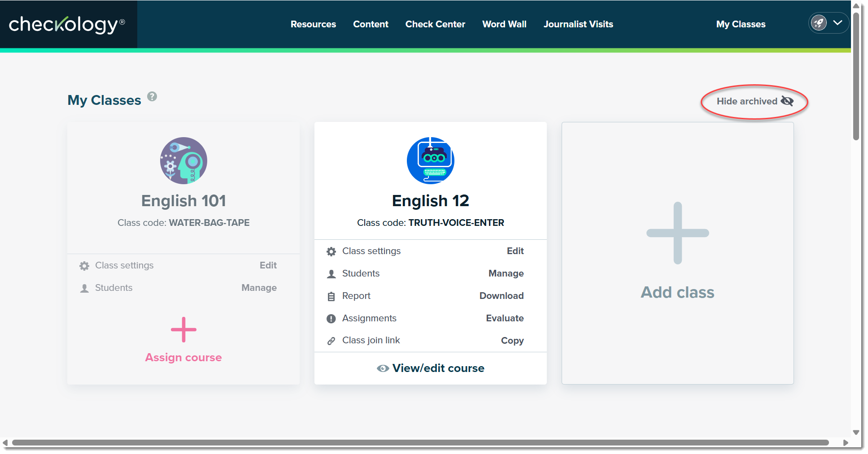Click the gear icon in English 101 card
The image size is (868, 454).
tap(84, 266)
